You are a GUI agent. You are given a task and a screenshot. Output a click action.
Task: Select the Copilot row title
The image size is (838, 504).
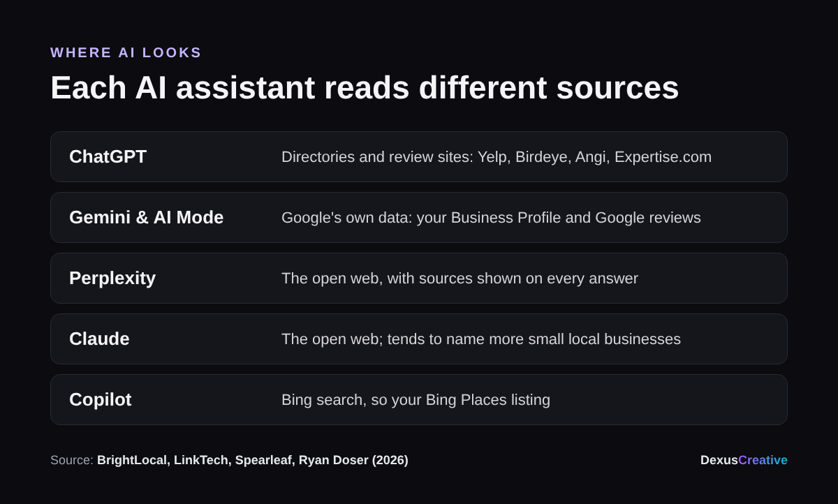coord(100,400)
